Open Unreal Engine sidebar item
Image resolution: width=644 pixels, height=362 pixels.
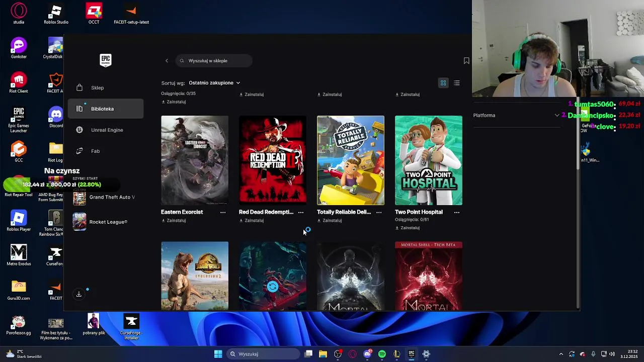tap(106, 130)
